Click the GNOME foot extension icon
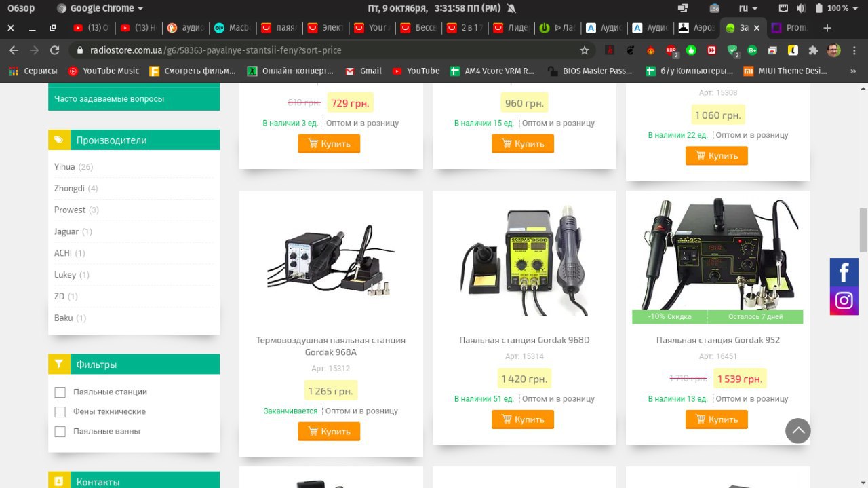This screenshot has height=488, width=868. [x=630, y=50]
